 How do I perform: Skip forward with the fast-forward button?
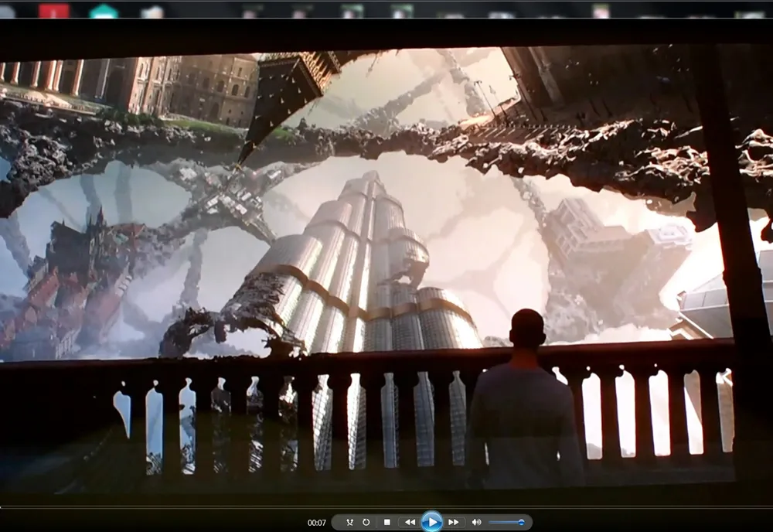point(454,522)
